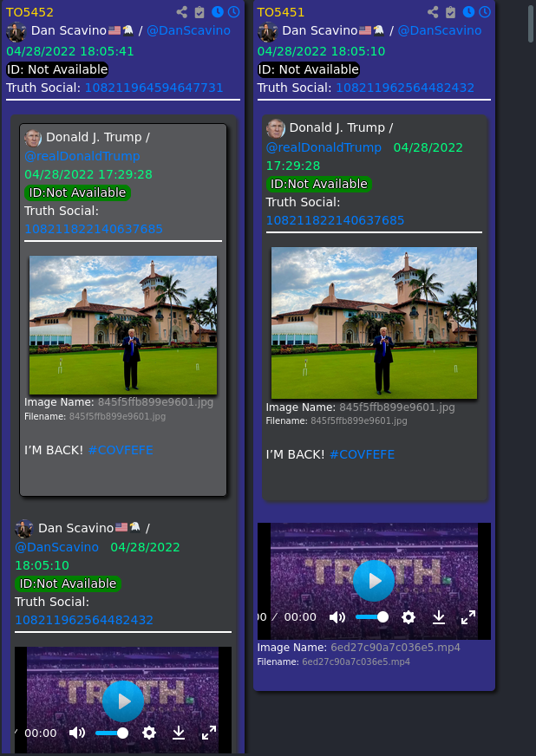
Task: Click timestamp 04/28/2022 18:05:10 in TO5451 header
Action: (321, 51)
